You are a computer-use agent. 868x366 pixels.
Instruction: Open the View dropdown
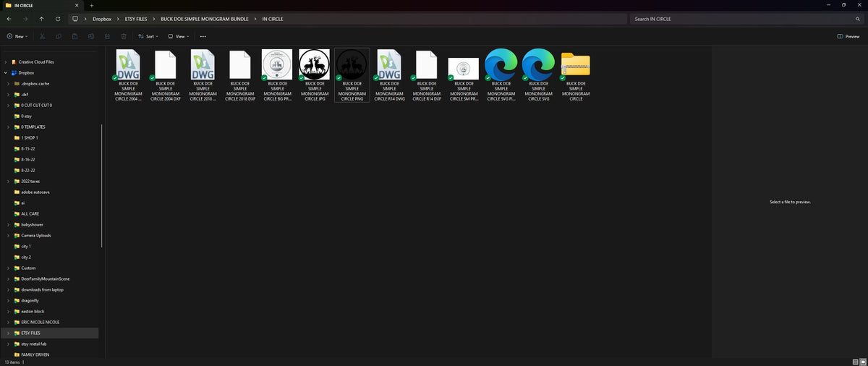coord(178,36)
